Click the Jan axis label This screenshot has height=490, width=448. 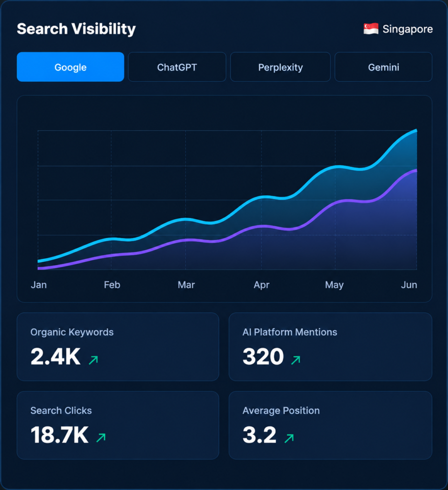(39, 285)
